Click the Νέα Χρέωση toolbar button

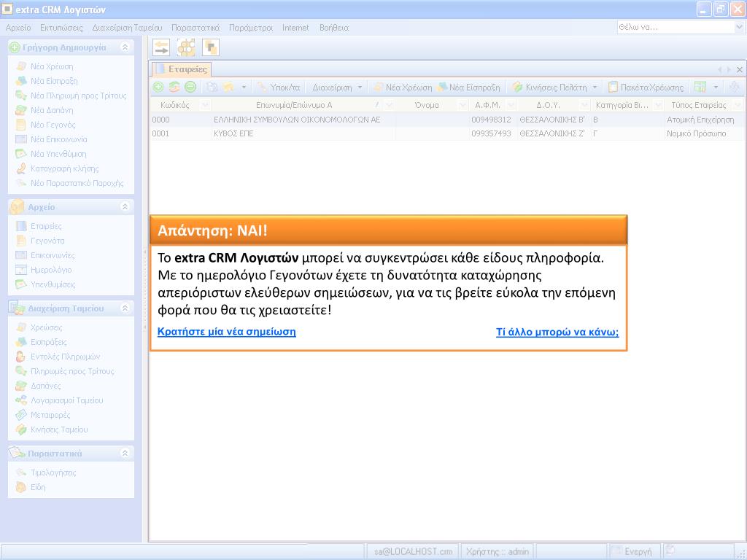coord(403,87)
